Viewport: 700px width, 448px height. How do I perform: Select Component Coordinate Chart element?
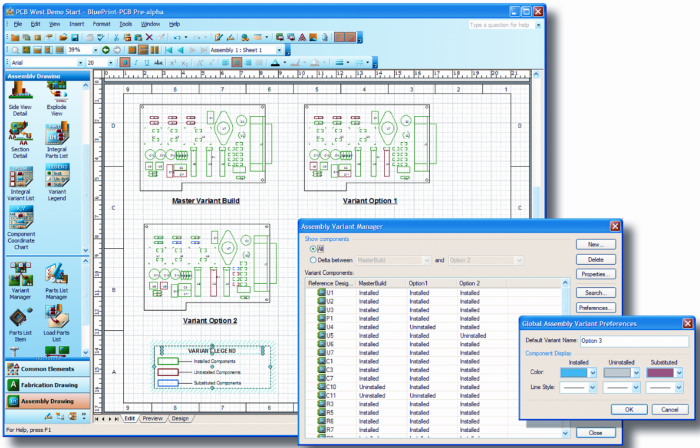click(21, 228)
